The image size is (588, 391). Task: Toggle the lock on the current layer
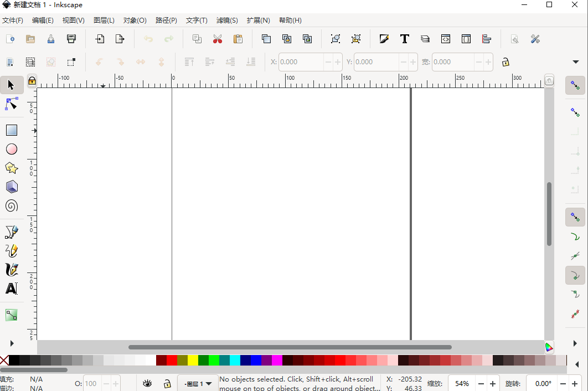point(167,383)
